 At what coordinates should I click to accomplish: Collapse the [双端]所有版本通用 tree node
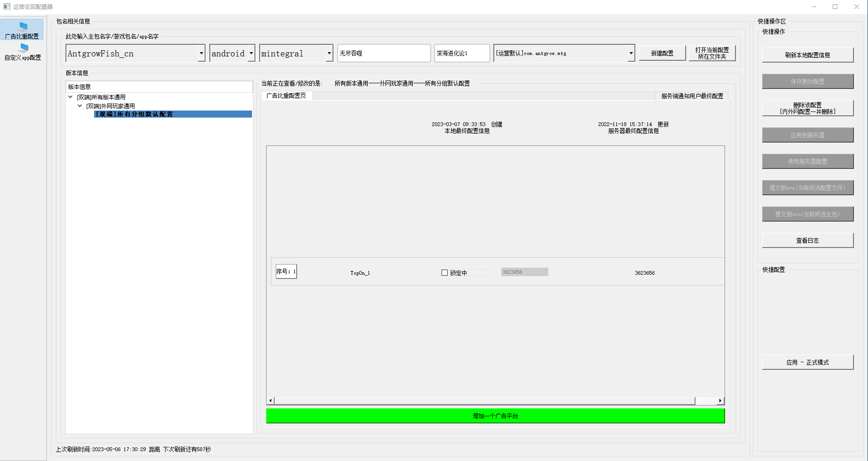tap(71, 97)
